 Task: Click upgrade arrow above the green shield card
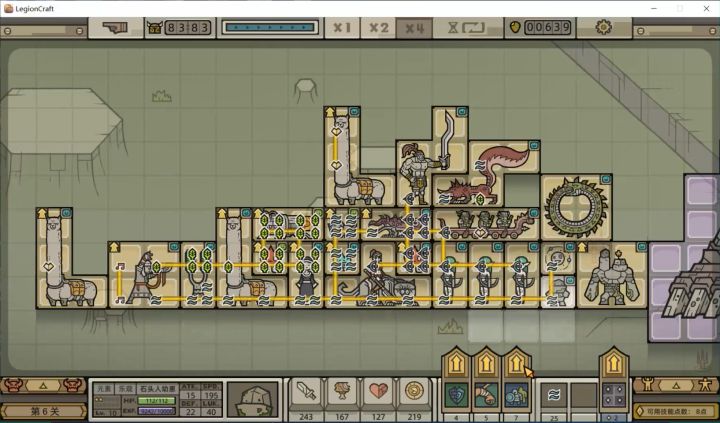[x=456, y=364]
